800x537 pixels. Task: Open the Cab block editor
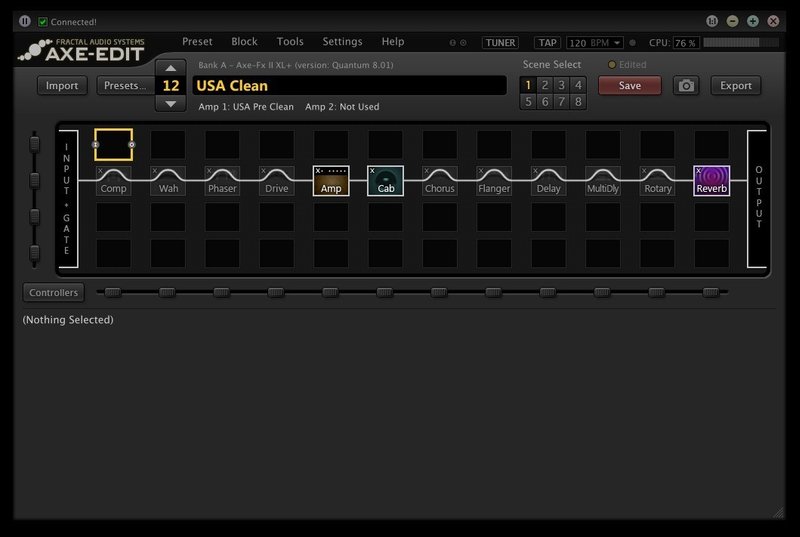point(385,181)
